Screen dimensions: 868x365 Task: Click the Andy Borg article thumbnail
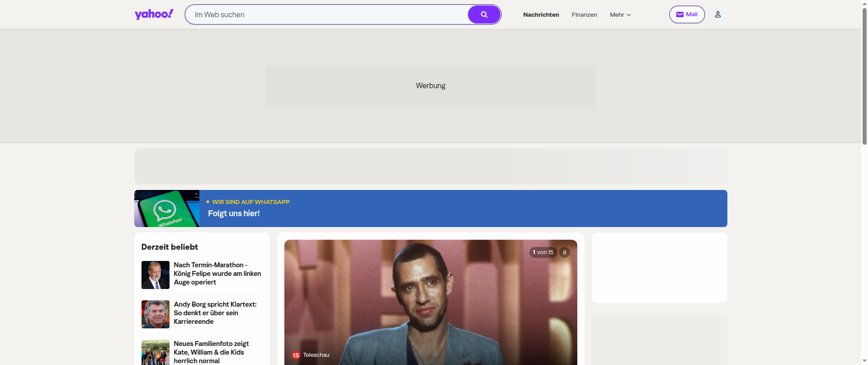click(x=156, y=314)
